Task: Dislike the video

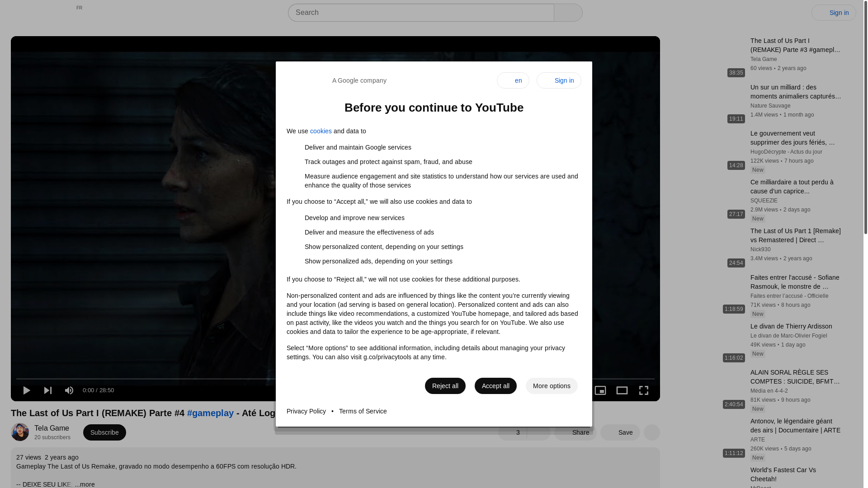Action: (x=539, y=432)
